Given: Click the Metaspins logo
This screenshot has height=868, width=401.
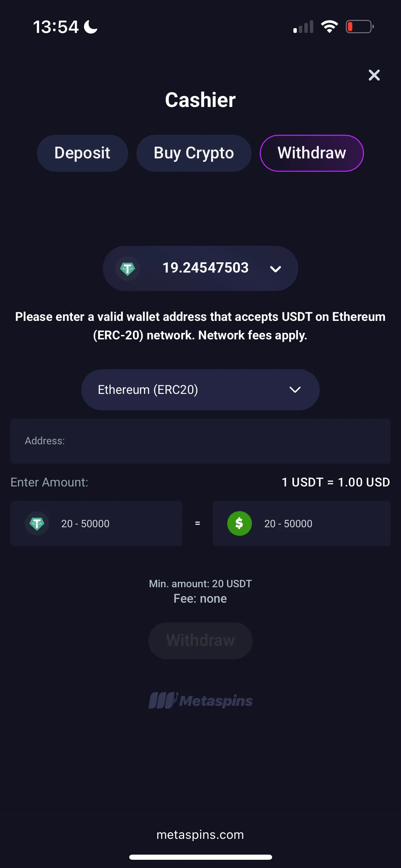Looking at the screenshot, I should [200, 700].
